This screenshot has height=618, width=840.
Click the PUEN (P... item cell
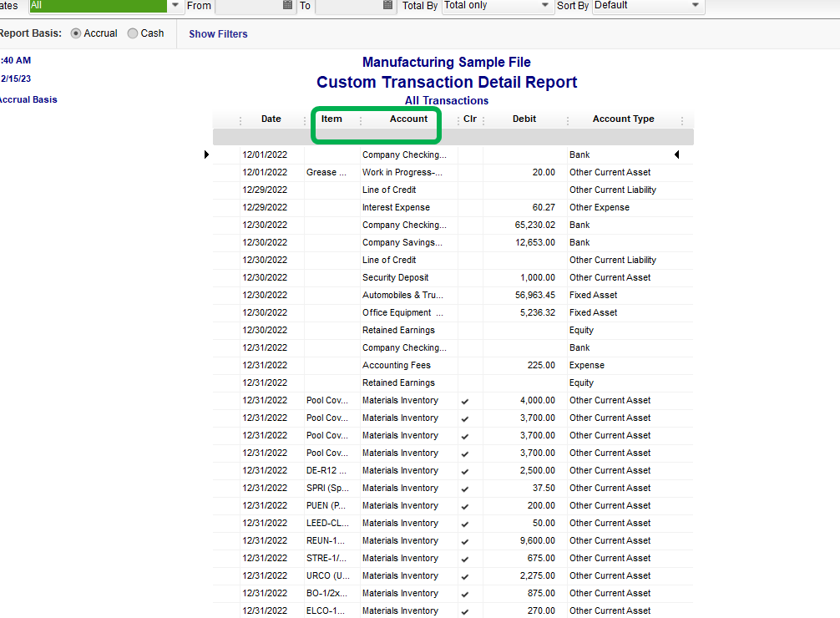[x=326, y=505]
